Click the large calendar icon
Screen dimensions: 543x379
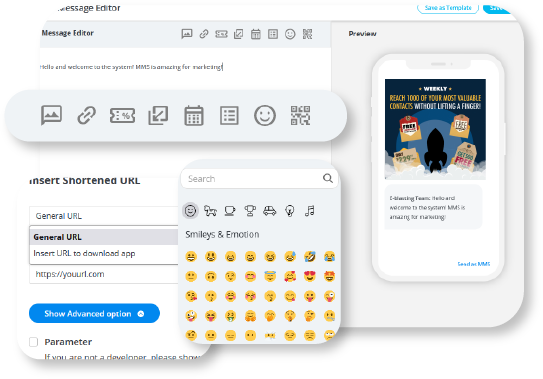(194, 115)
